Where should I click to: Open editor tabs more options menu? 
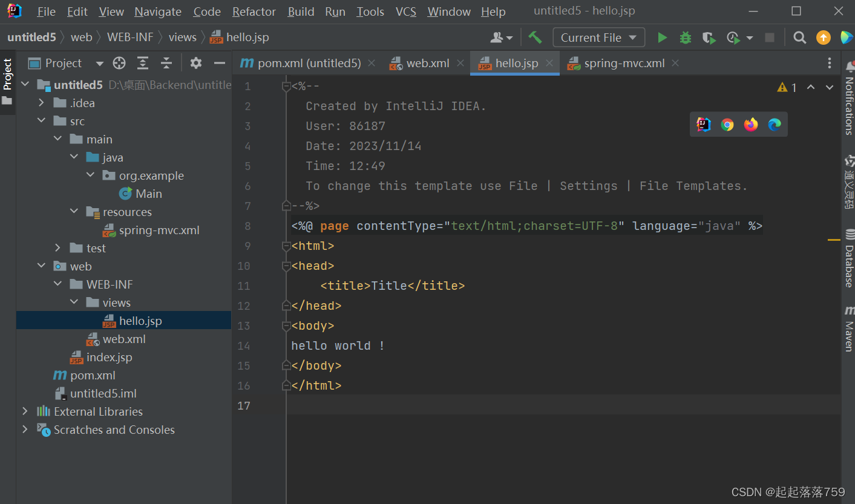click(830, 63)
